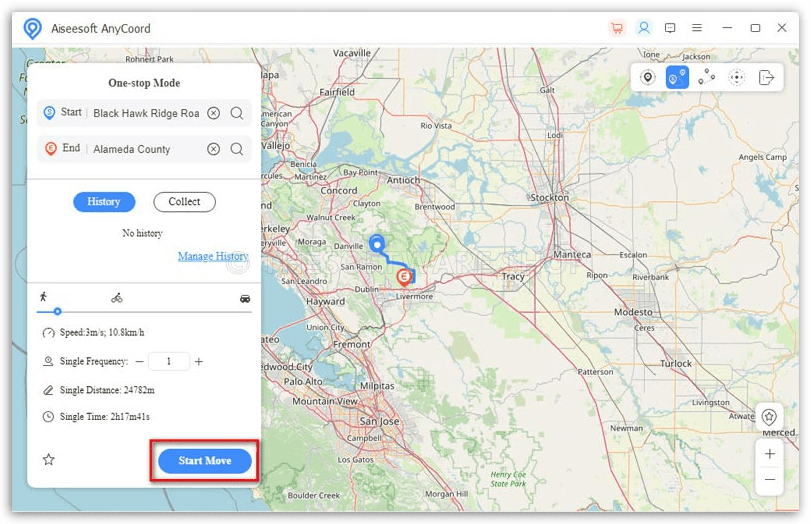811x524 pixels.
Task: Zoom in on the map
Action: pyautogui.click(x=770, y=454)
